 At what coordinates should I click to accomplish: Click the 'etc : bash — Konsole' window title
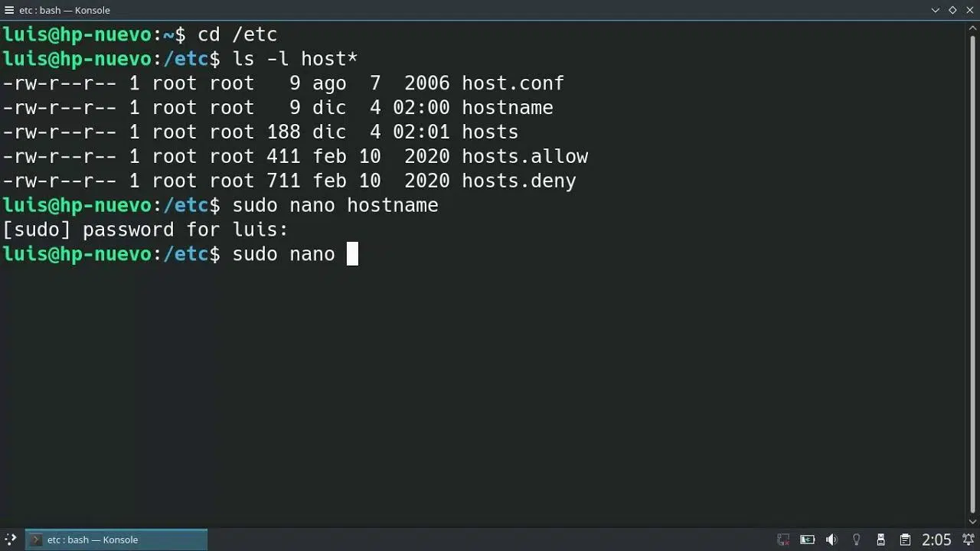tap(64, 10)
